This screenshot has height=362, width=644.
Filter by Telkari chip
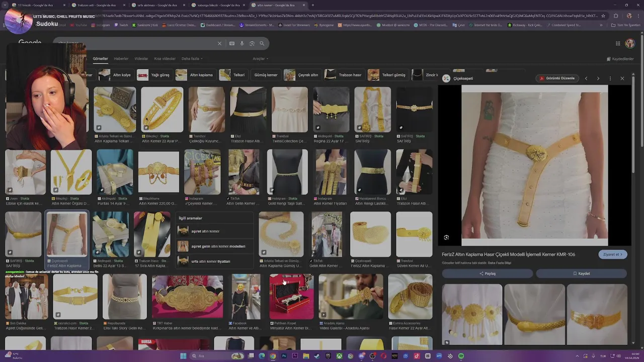pos(233,75)
